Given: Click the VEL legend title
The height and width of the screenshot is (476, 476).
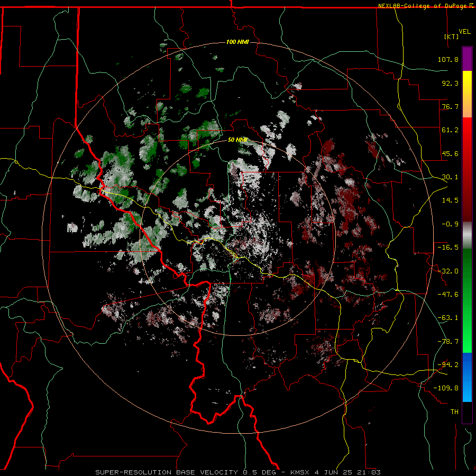Looking at the screenshot, I should 464,31.
